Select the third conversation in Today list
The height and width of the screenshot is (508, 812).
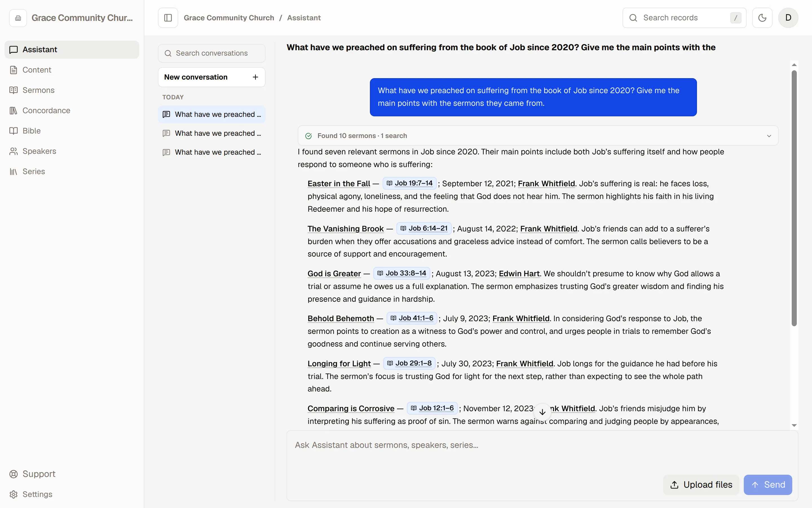[x=211, y=152]
